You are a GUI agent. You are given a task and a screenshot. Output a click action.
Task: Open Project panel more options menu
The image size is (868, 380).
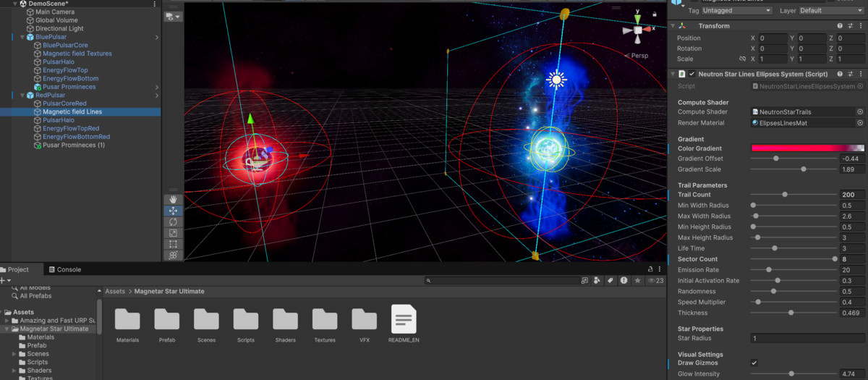tap(660, 269)
